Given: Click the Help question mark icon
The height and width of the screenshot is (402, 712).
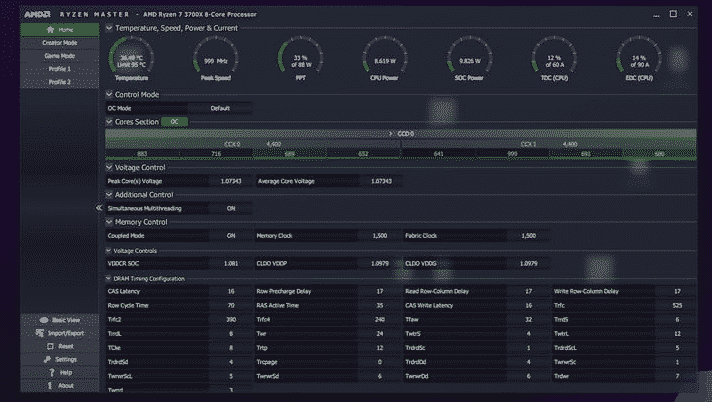Looking at the screenshot, I should coord(52,372).
